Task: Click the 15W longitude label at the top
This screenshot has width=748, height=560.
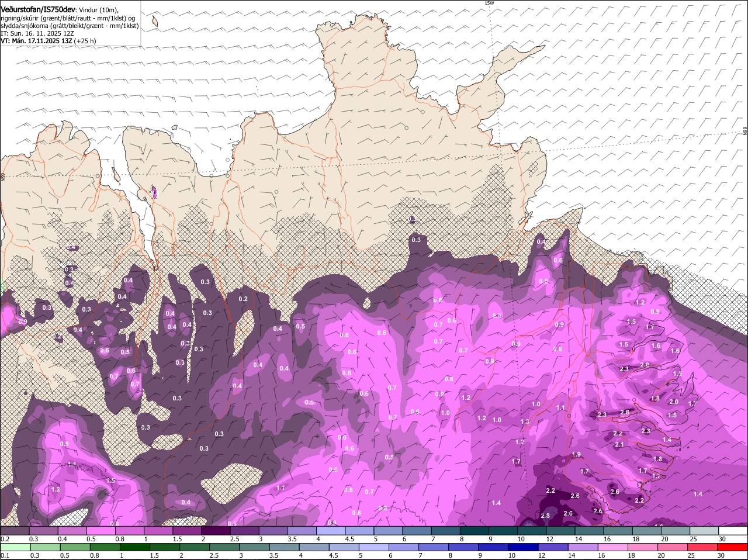Action: point(490,3)
